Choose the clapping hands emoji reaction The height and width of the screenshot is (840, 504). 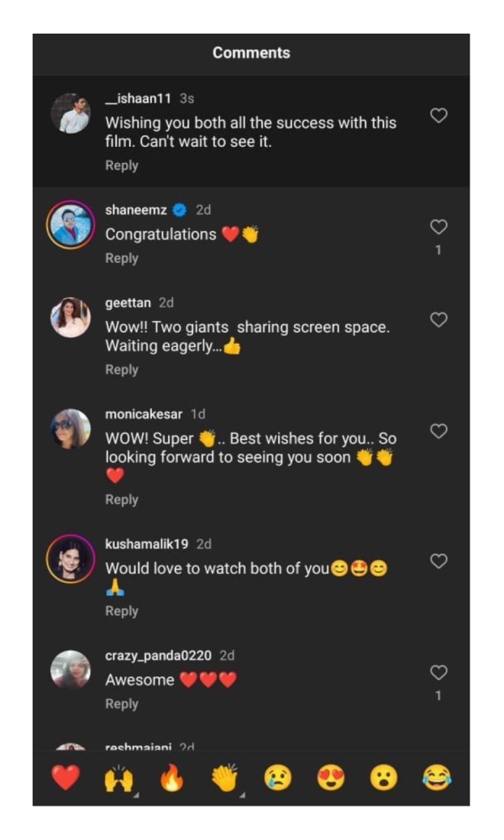(224, 778)
